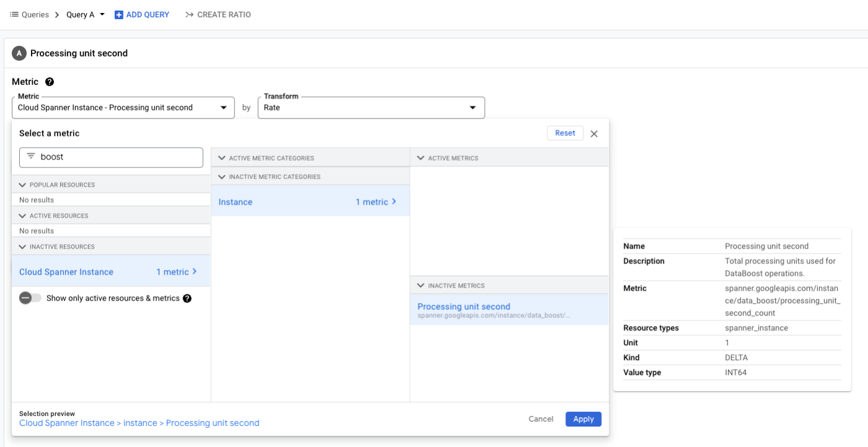
Task: Open help for show only active toggle
Action: click(187, 298)
